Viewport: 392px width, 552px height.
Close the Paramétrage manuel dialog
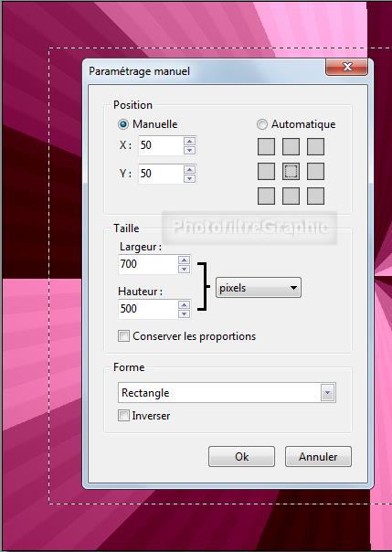(x=347, y=67)
